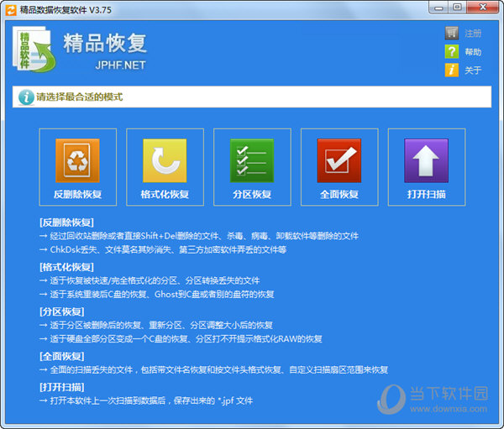Click the line mentioning Shift+Del deleted files
The image size is (504, 429).
[199, 236]
